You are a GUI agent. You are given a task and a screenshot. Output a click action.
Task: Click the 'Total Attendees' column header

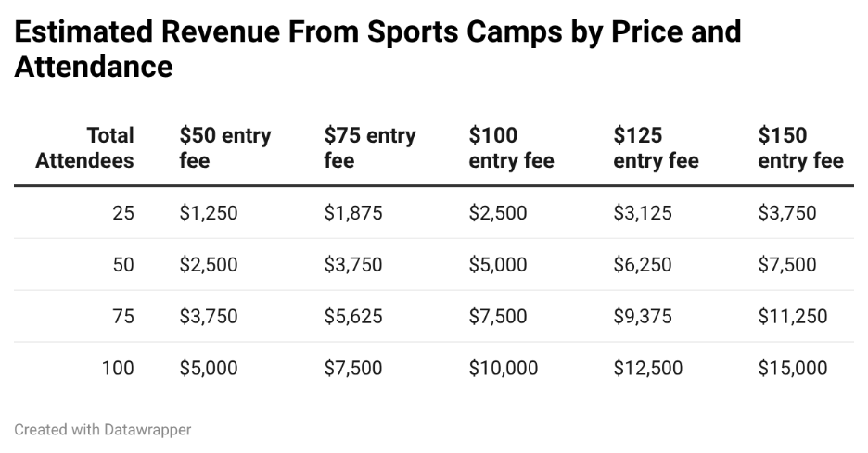pyautogui.click(x=85, y=148)
